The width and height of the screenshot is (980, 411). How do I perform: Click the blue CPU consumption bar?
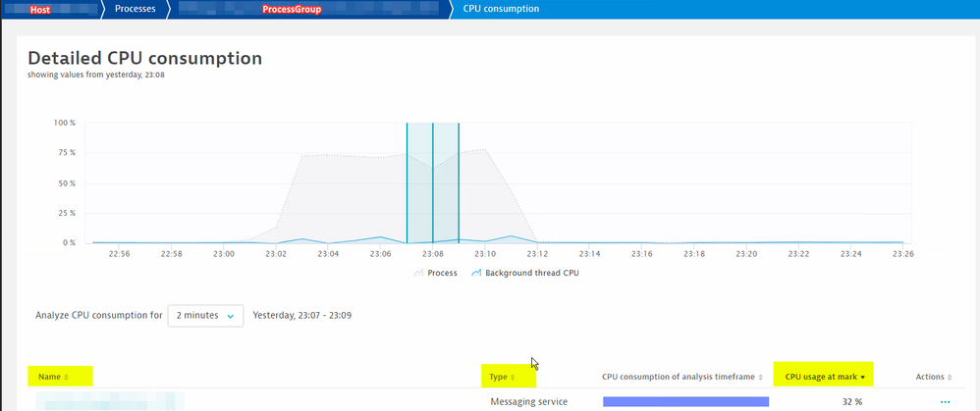tap(685, 401)
